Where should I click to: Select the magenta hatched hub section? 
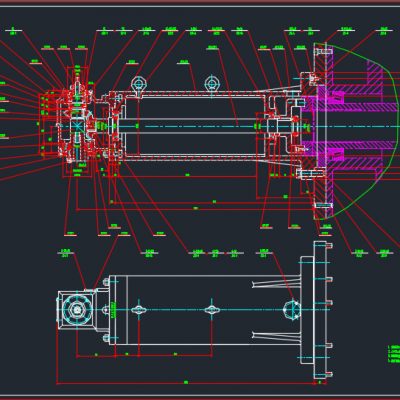(350, 126)
